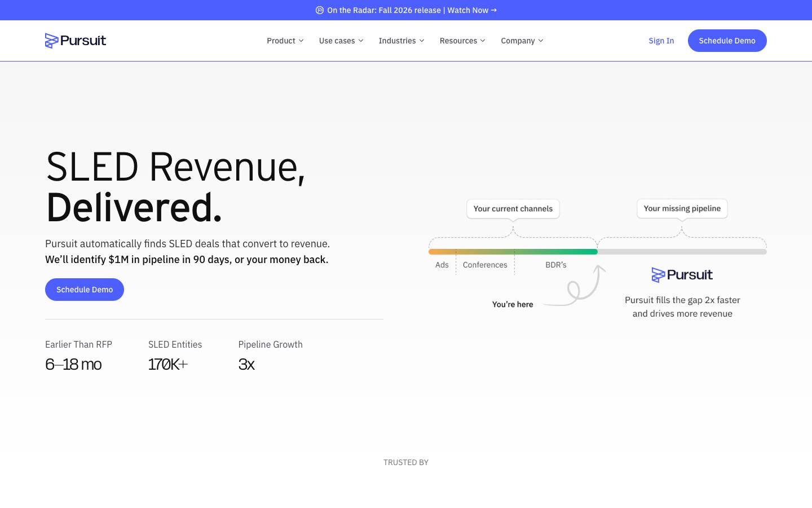Click 'Pursuit fills the gap 2x faster' text
Screen dimensions: 812x508
(x=682, y=300)
